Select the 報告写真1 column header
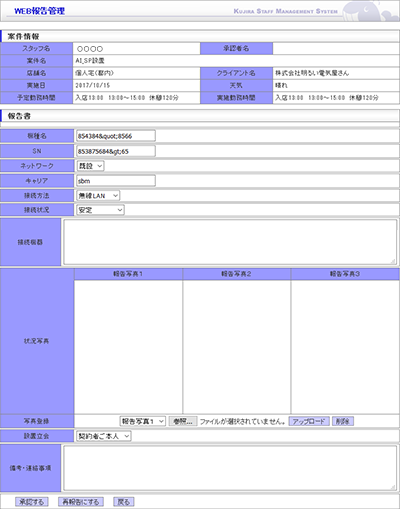The image size is (400, 509). pos(128,274)
